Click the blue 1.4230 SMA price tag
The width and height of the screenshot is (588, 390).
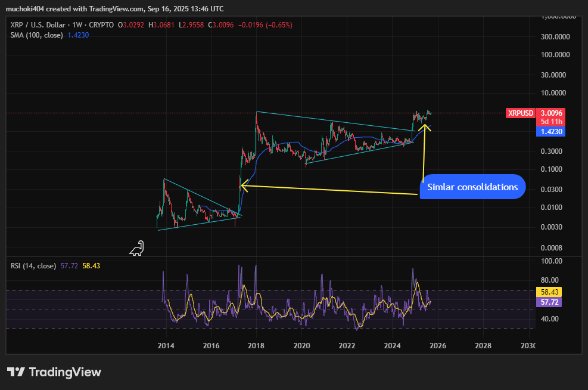click(x=551, y=132)
